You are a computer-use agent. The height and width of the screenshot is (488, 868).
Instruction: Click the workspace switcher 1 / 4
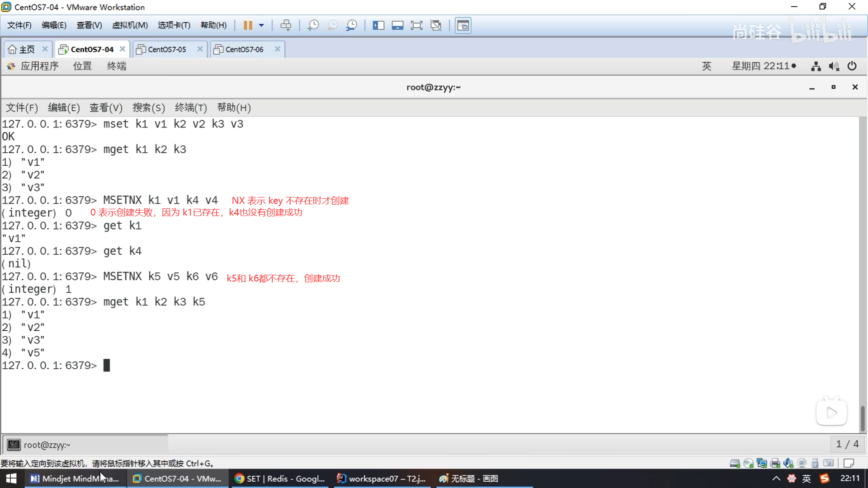tap(847, 444)
